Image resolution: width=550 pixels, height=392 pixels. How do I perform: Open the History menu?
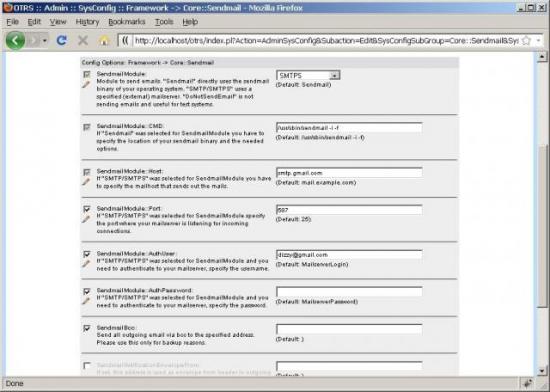(x=87, y=22)
